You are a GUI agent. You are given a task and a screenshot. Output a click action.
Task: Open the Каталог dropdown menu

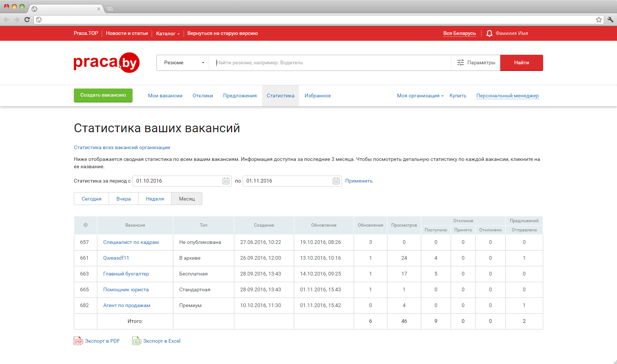(168, 33)
